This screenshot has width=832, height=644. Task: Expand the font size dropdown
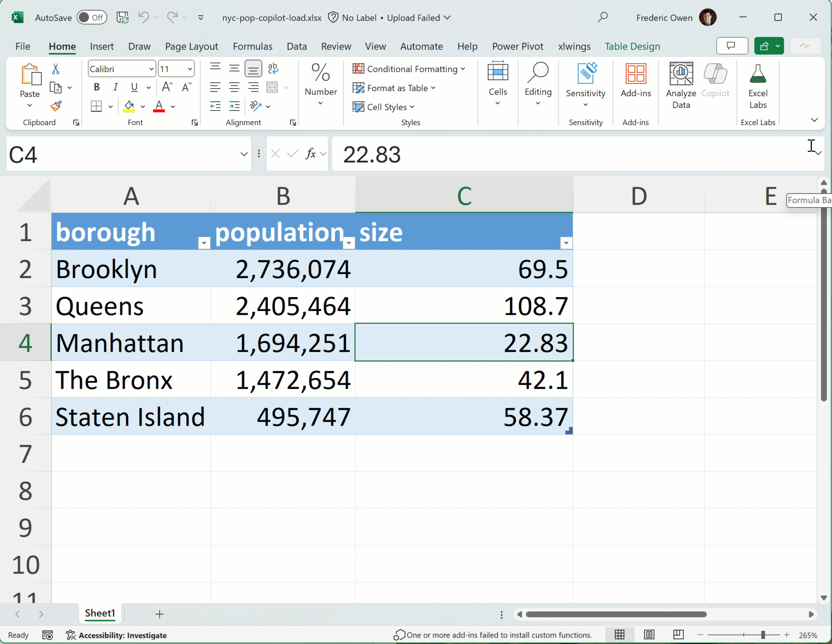[190, 69]
